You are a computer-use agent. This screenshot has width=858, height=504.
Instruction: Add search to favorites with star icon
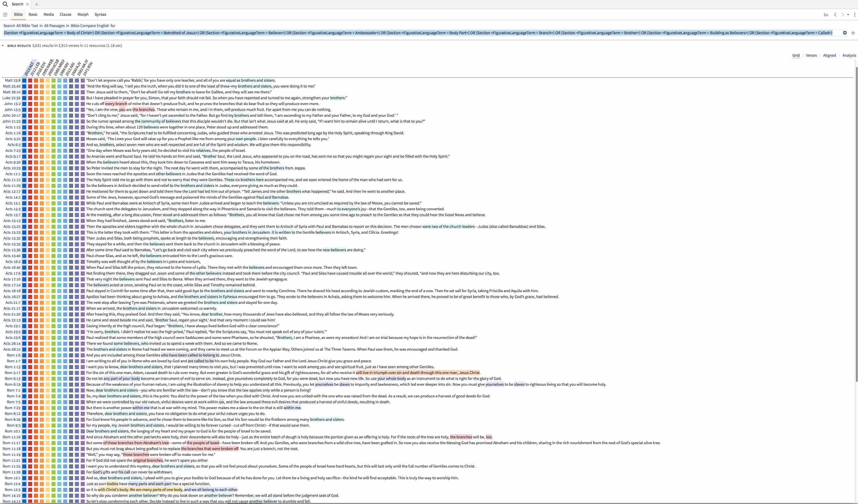point(853,33)
